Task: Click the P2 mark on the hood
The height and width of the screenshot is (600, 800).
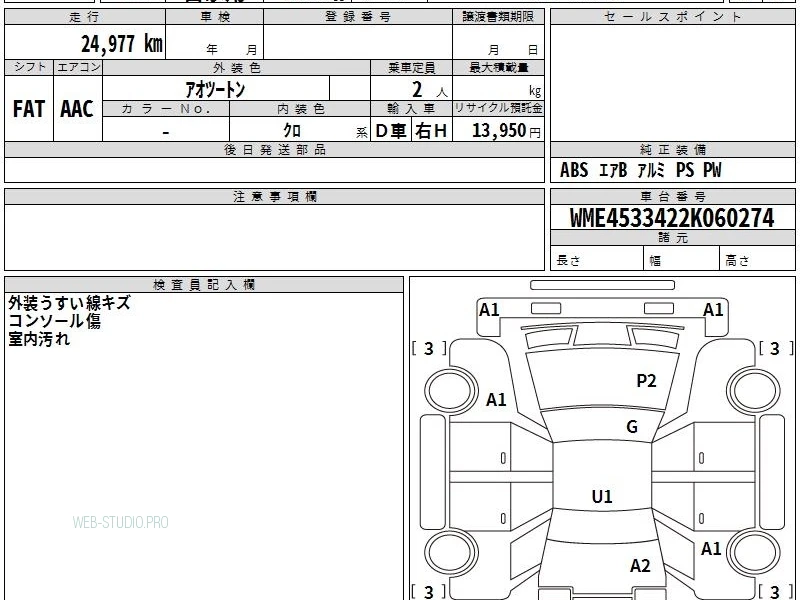Action: tap(646, 381)
